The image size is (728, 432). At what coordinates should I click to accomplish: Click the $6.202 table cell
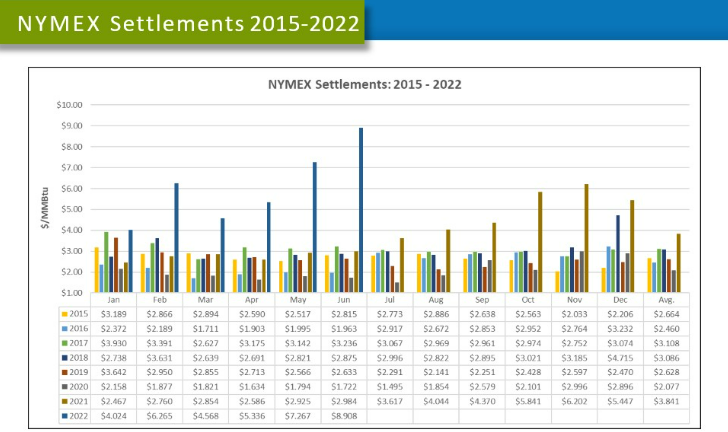pos(575,397)
